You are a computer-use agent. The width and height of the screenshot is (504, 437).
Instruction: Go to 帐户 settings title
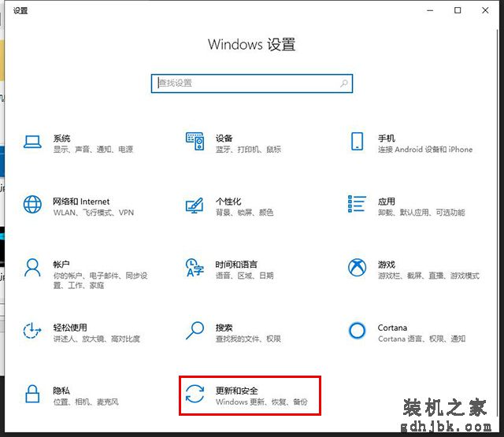tap(61, 265)
